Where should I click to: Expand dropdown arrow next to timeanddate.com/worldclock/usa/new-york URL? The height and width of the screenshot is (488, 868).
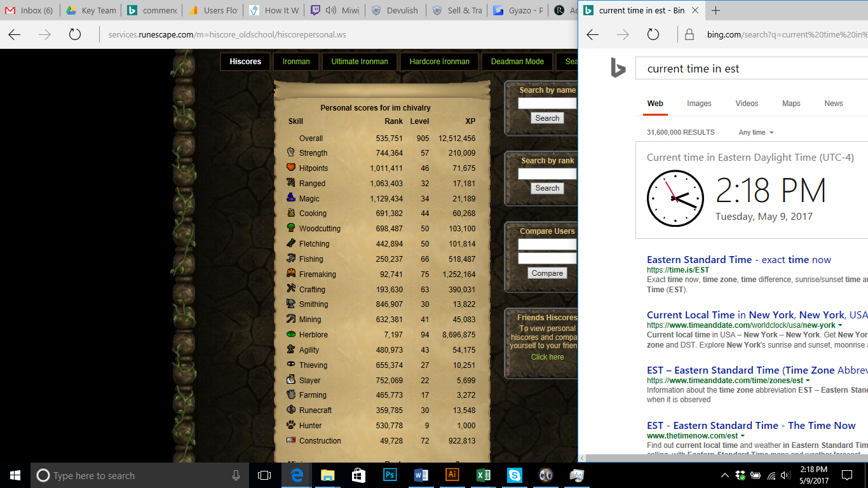[841, 325]
